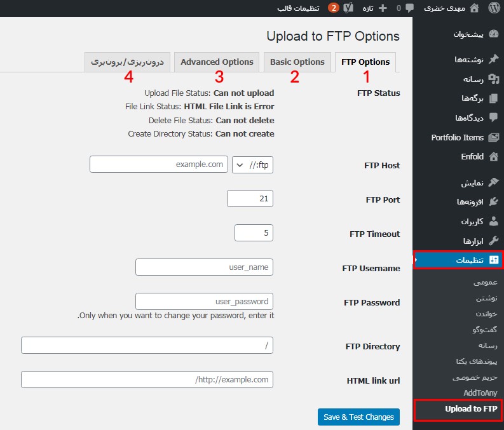504x430 pixels.
Task: Switch to the Basic Options tab
Action: 297,62
